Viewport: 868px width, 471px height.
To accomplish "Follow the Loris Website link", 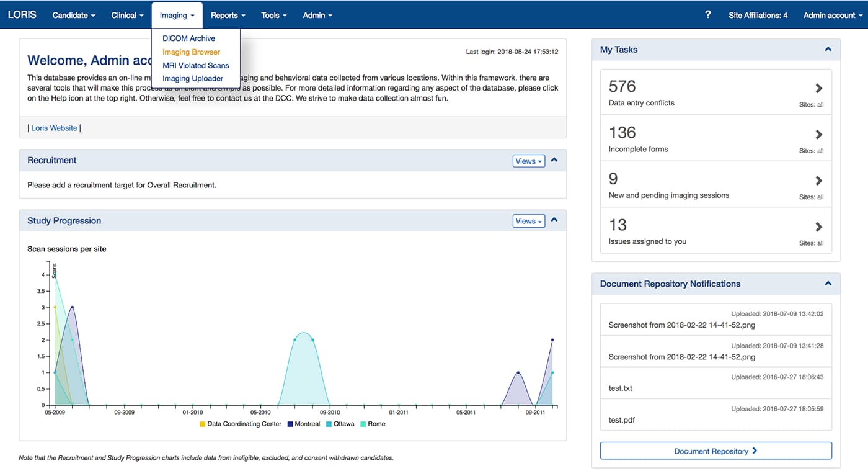I will coord(54,128).
